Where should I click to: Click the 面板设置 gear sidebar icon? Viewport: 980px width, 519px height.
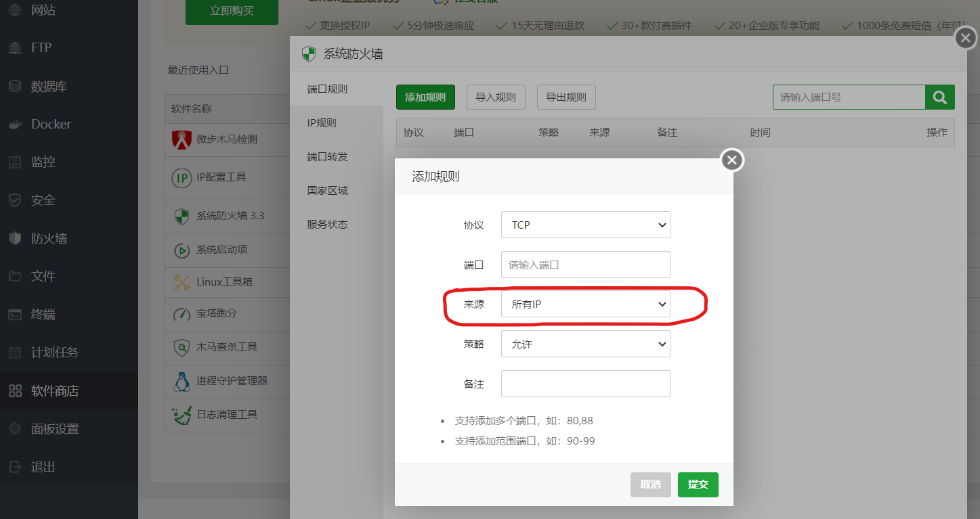[15, 429]
